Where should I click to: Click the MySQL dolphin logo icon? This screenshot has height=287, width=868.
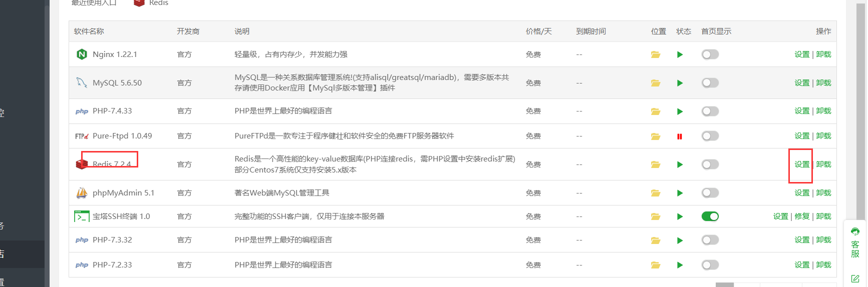82,82
